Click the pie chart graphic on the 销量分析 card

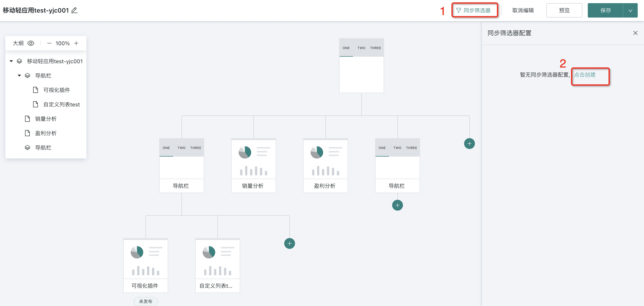245,152
